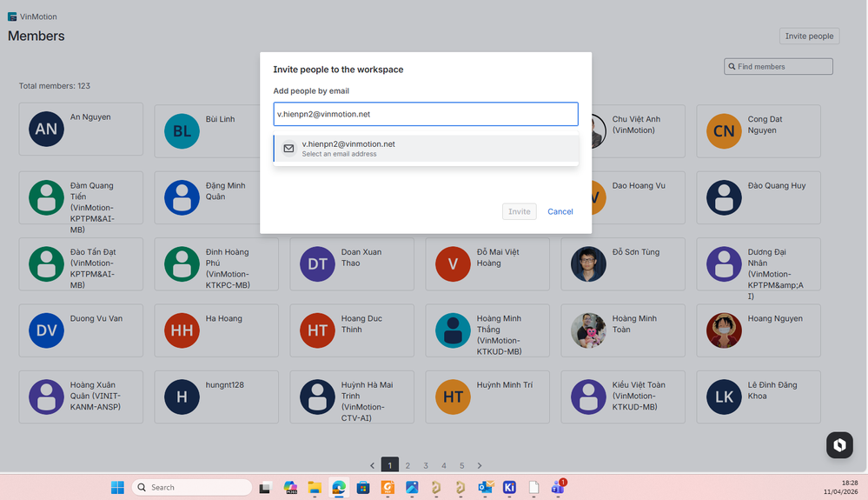Open Đinh Hoàng Phú member card
Viewport: 868px width, 500px height.
pyautogui.click(x=216, y=264)
